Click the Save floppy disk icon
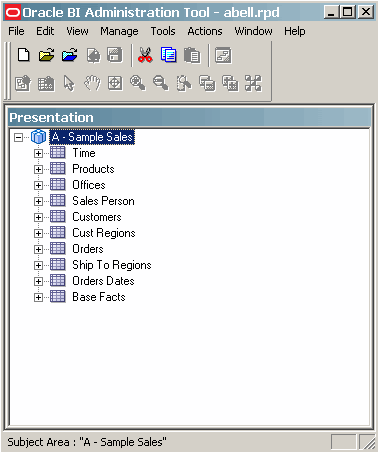 click(115, 55)
